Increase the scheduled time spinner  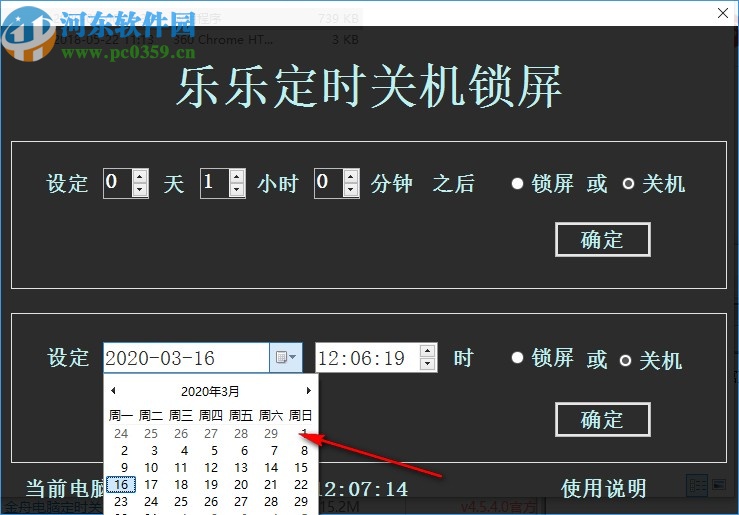tap(427, 351)
